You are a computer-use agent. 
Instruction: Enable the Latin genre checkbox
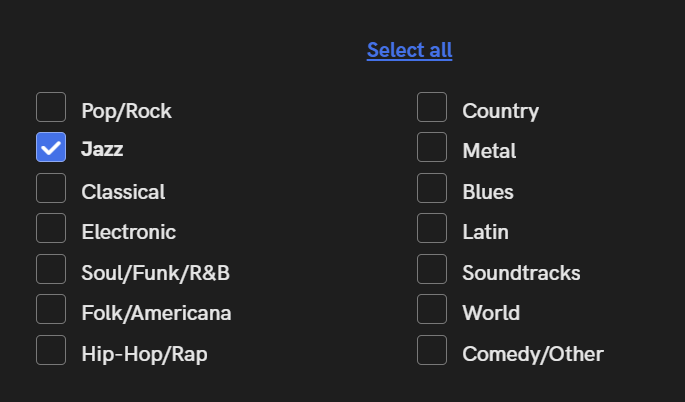coord(432,229)
